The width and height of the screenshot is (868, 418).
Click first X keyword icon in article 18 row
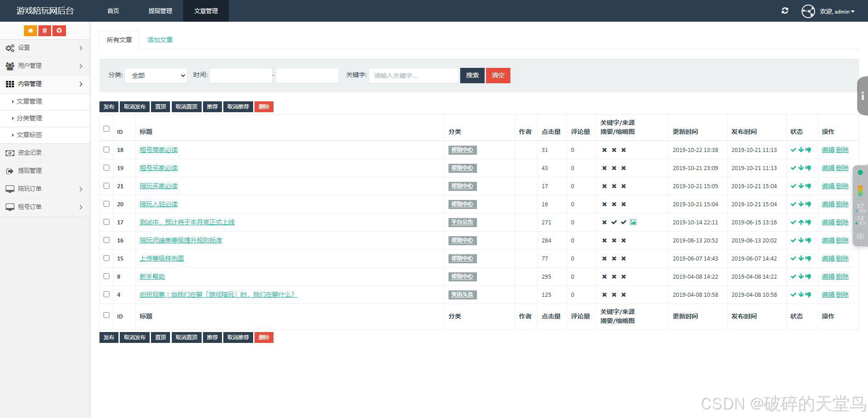point(604,150)
